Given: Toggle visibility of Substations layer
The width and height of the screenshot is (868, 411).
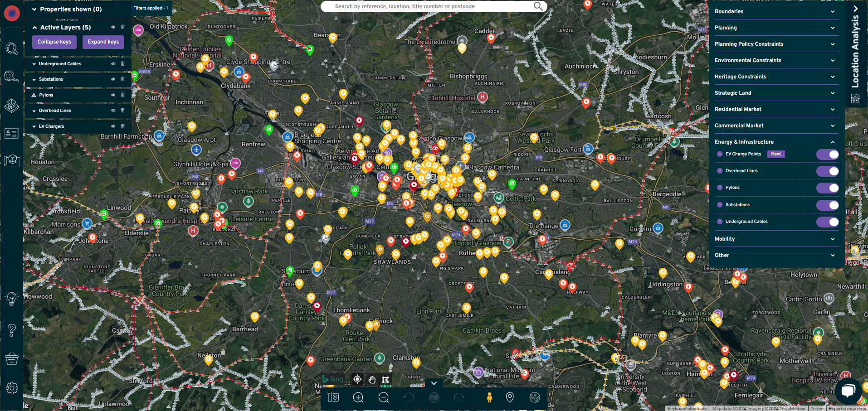Looking at the screenshot, I should click(x=113, y=79).
